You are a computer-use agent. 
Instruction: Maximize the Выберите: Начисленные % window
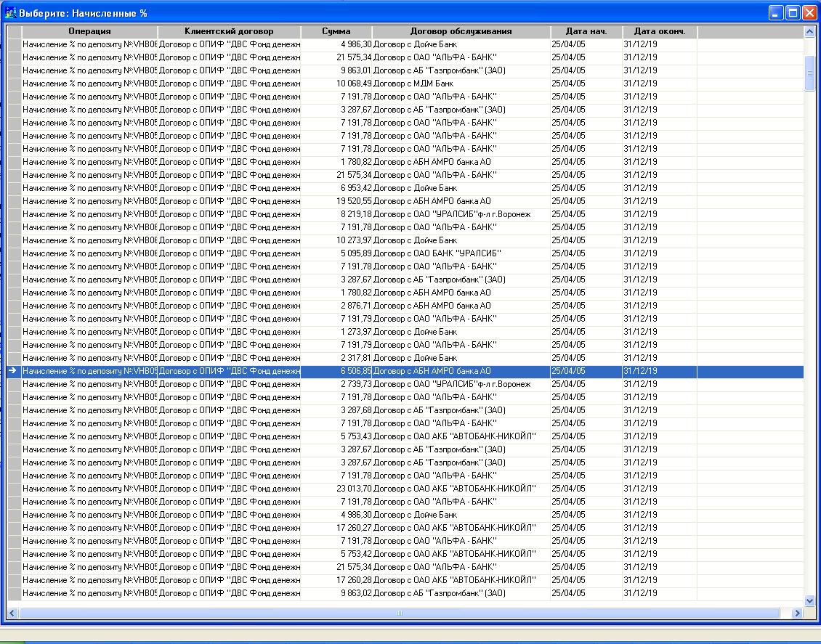point(793,12)
